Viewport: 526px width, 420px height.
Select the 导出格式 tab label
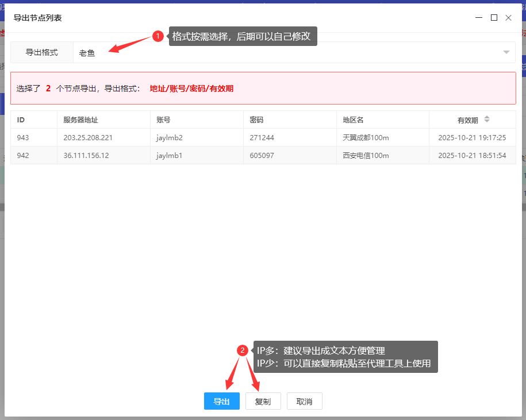pyautogui.click(x=41, y=52)
